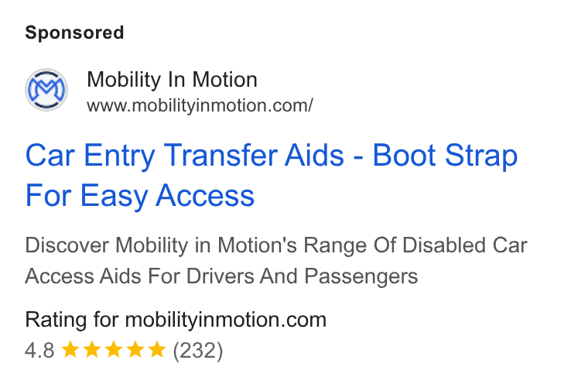Click the 'Sponsored' label
Image resolution: width=588 pixels, height=384 pixels.
pyautogui.click(x=74, y=33)
